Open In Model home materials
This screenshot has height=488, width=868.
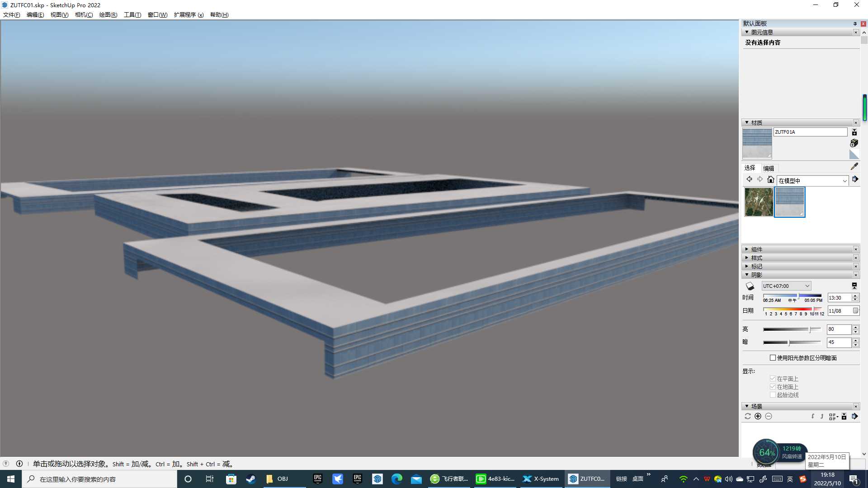tap(771, 179)
